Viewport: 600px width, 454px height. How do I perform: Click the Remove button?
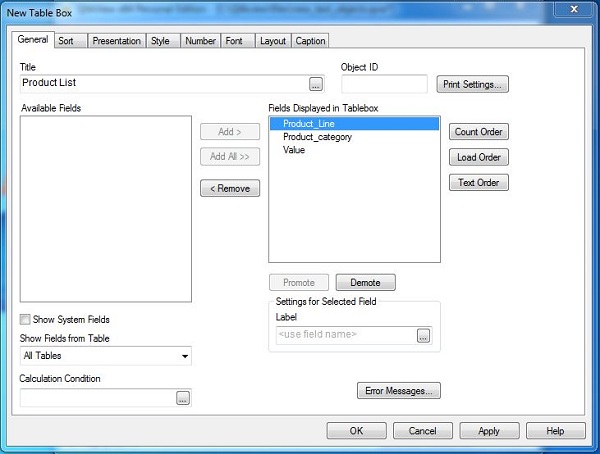pyautogui.click(x=230, y=188)
